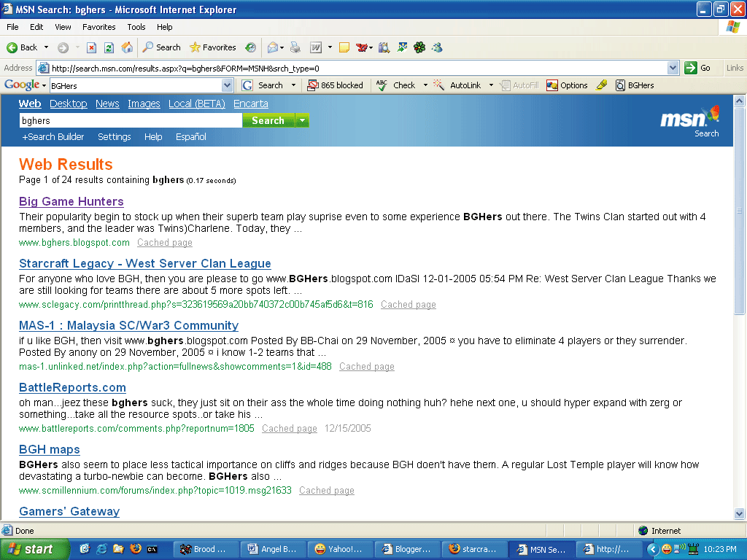Click the Google toolbar Search button
Image resolution: width=747 pixels, height=560 pixels.
coord(263,85)
